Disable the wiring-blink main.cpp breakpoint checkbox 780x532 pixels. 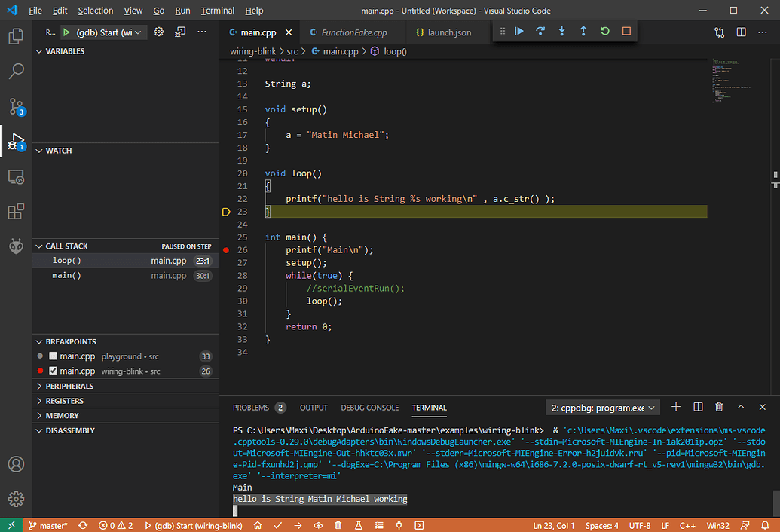pos(53,371)
